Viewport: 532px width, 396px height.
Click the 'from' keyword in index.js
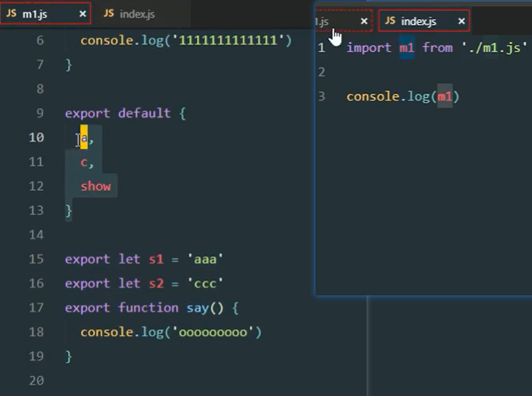[437, 48]
